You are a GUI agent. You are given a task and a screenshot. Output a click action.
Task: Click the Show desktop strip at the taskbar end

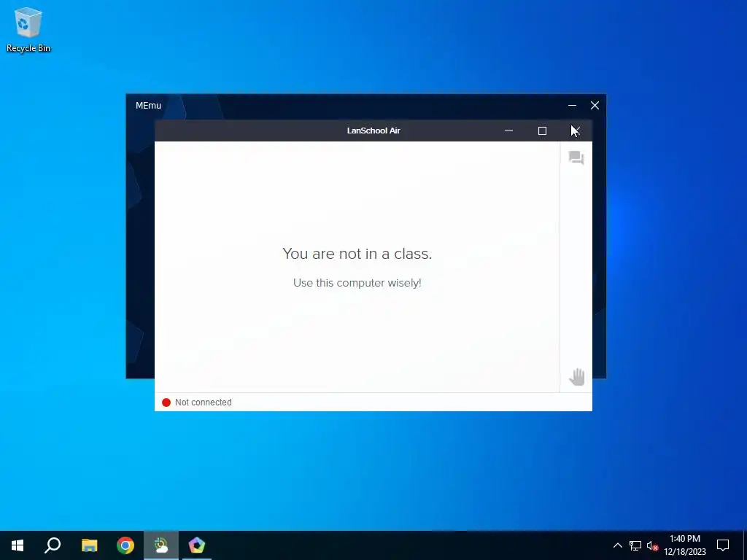click(745, 545)
